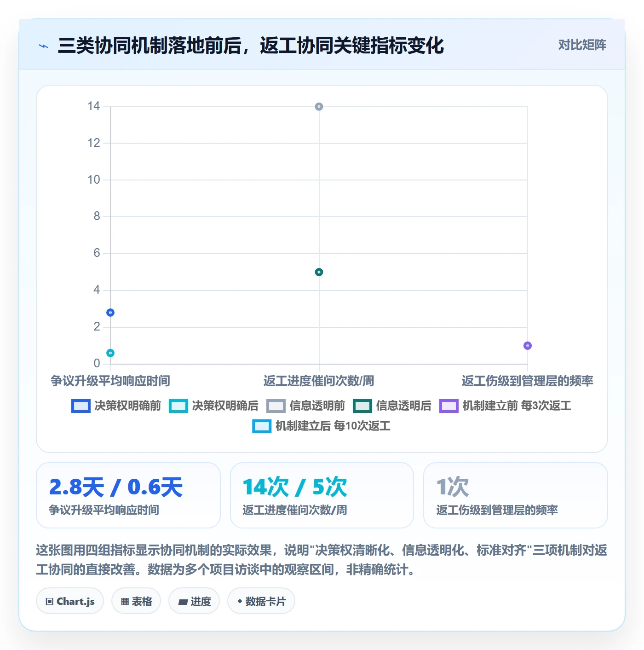Select the 表格 tag chip
The height and width of the screenshot is (650, 644).
click(x=136, y=601)
